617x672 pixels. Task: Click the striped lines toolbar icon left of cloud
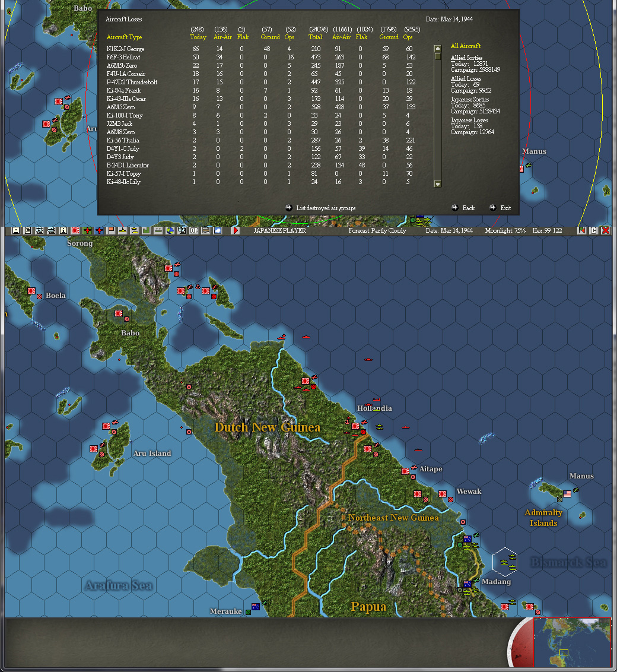click(205, 230)
